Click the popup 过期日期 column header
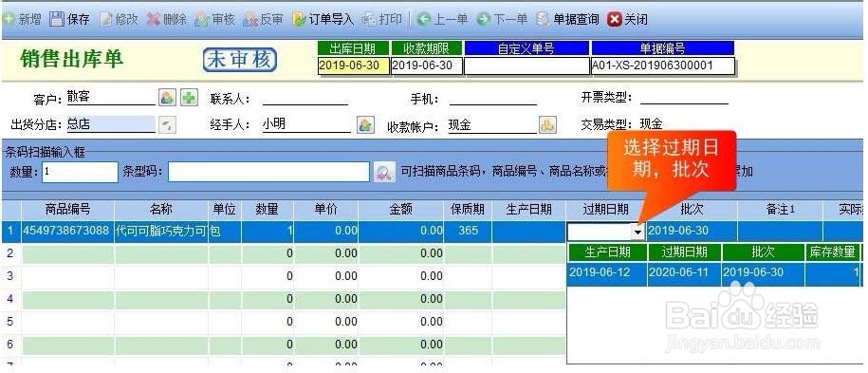 (684, 252)
